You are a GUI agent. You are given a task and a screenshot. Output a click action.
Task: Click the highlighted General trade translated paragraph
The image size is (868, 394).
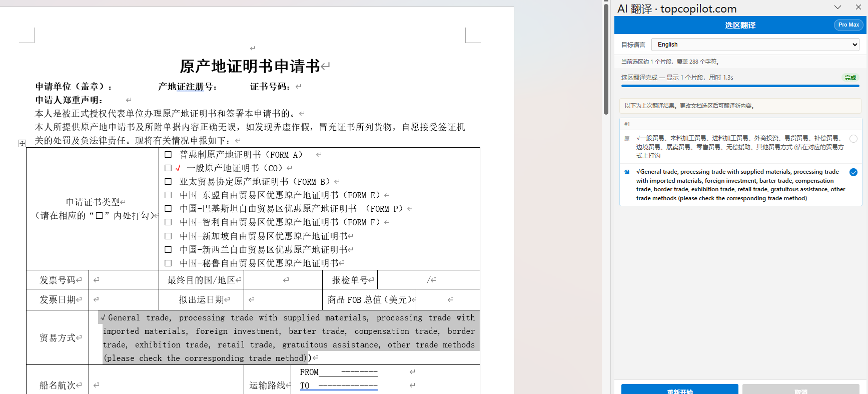[x=289, y=338]
